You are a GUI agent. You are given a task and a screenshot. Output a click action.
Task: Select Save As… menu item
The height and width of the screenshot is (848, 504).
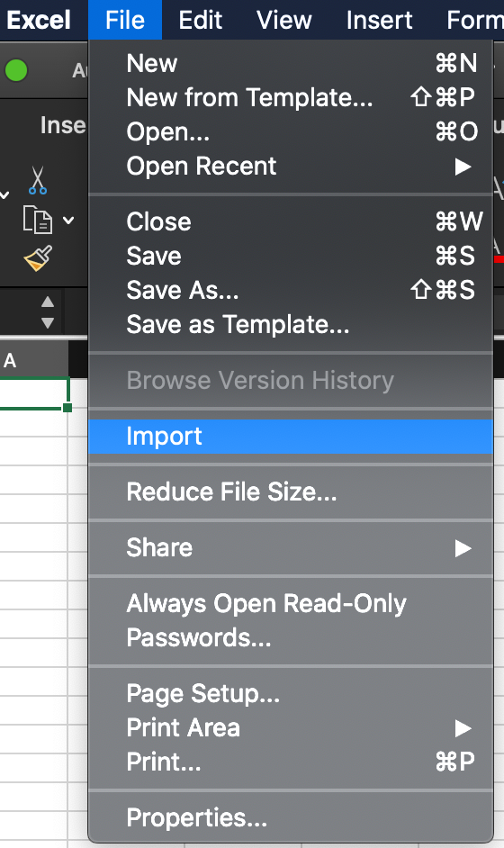click(x=291, y=291)
